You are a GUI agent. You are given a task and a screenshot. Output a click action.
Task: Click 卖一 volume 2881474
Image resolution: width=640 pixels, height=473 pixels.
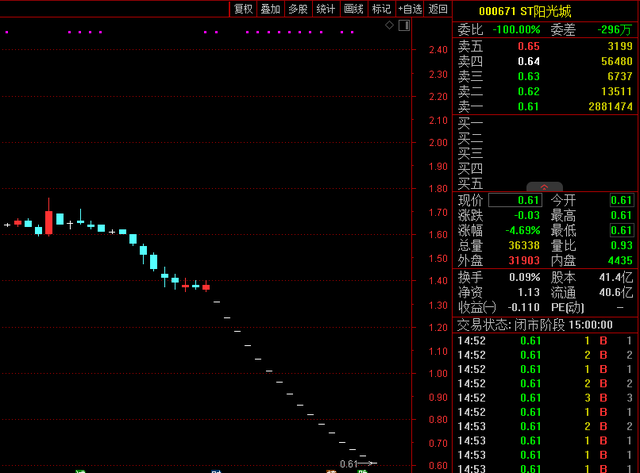(x=610, y=107)
